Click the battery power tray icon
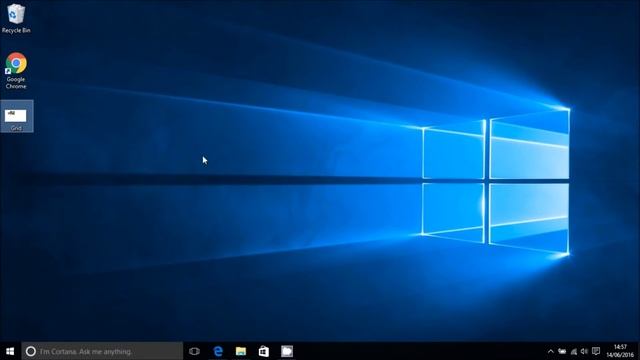640x360 pixels. [562, 351]
